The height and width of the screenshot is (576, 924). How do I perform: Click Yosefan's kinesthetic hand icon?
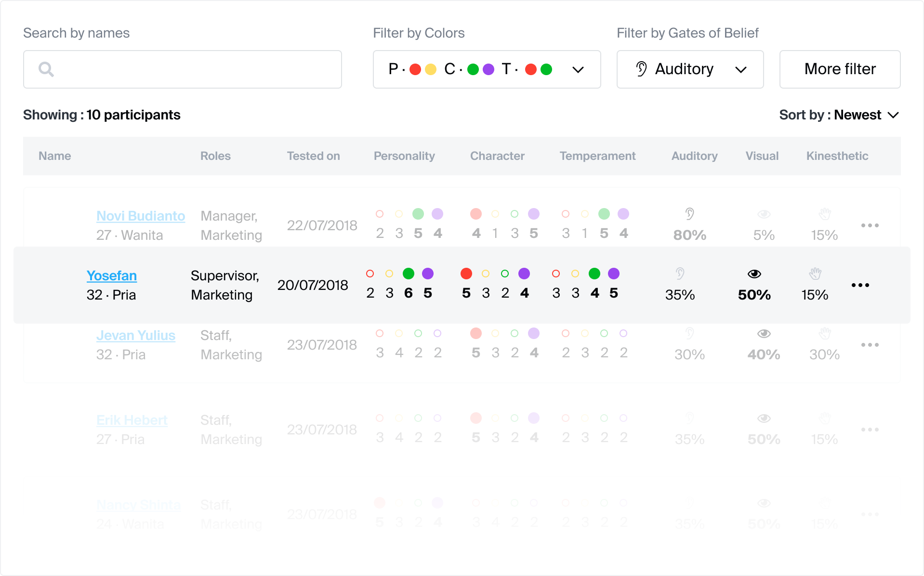(x=815, y=274)
